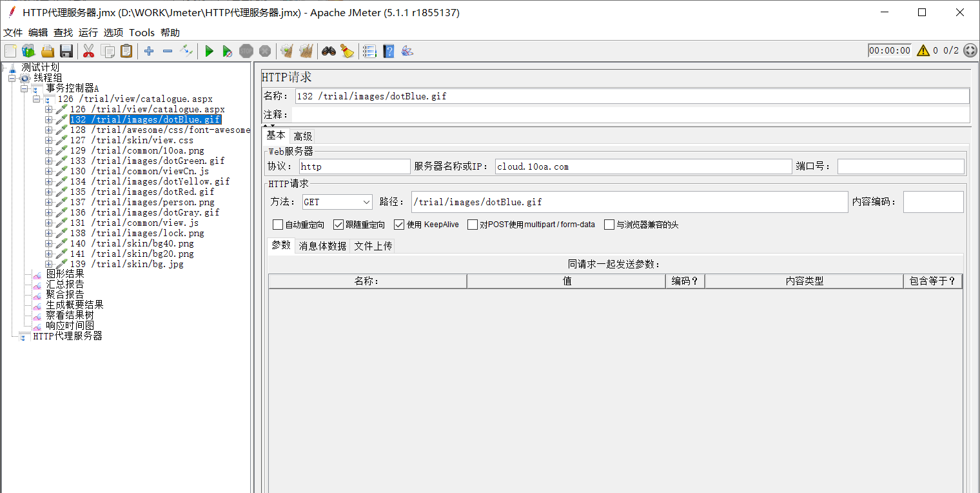Expand the 127 /trial/skin/view.css node
This screenshot has width=980, height=493.
(48, 140)
